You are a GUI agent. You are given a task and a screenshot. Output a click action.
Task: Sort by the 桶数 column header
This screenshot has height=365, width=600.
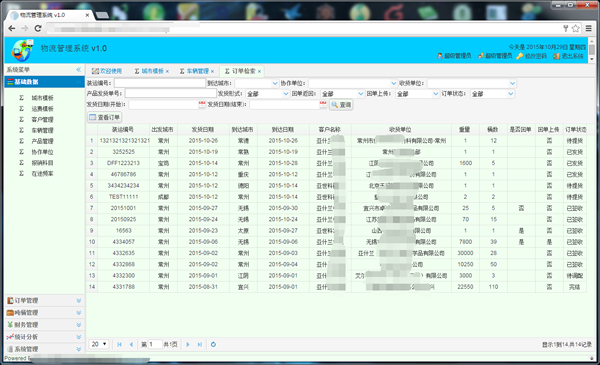[493, 130]
